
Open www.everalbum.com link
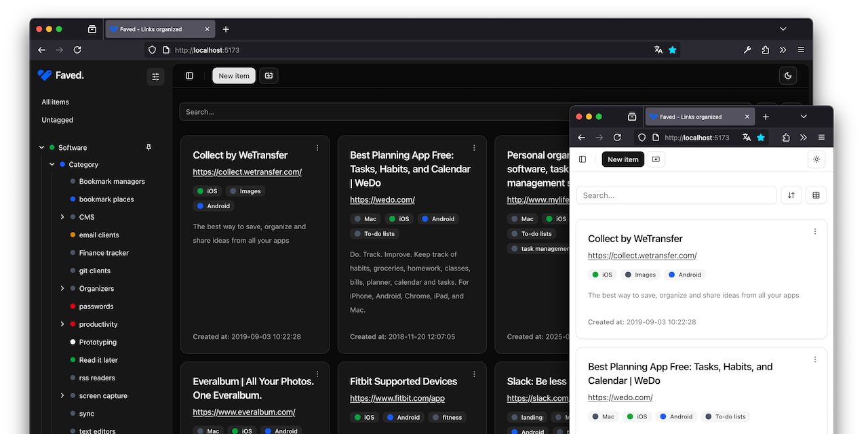244,412
